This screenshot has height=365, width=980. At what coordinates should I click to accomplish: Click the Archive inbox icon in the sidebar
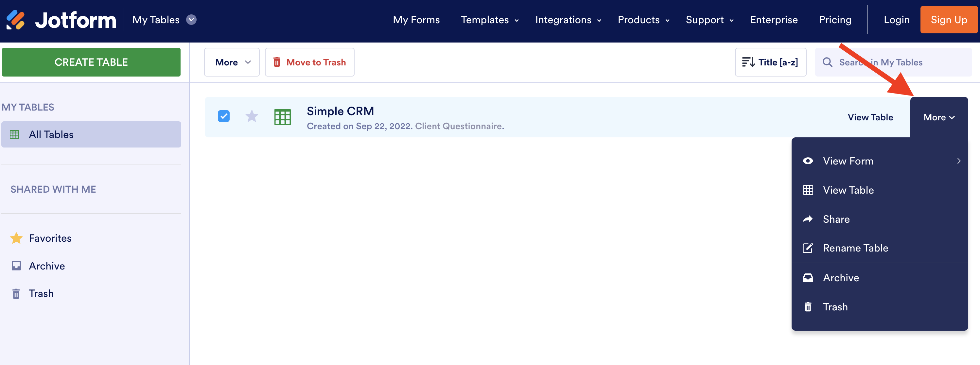(x=16, y=266)
